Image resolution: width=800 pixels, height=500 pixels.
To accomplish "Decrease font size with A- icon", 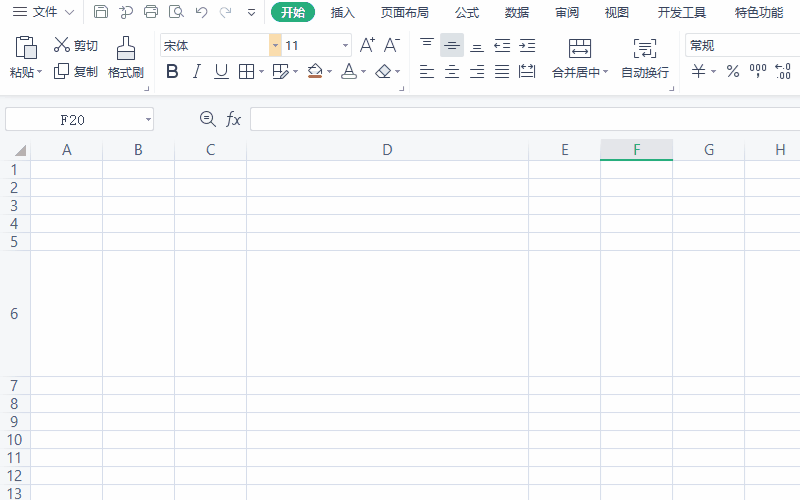I will click(391, 45).
